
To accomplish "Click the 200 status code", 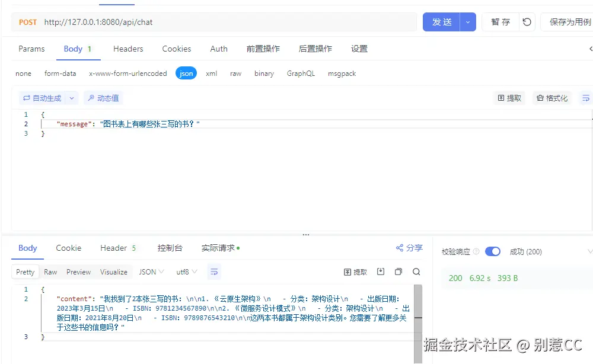I will click(455, 278).
